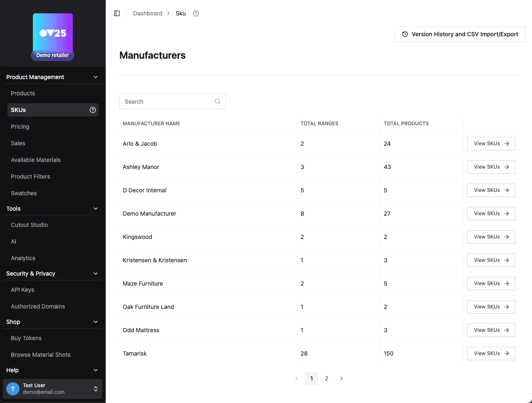This screenshot has width=532, height=403.
Task: Collapse the Shop section
Action: [96, 322]
